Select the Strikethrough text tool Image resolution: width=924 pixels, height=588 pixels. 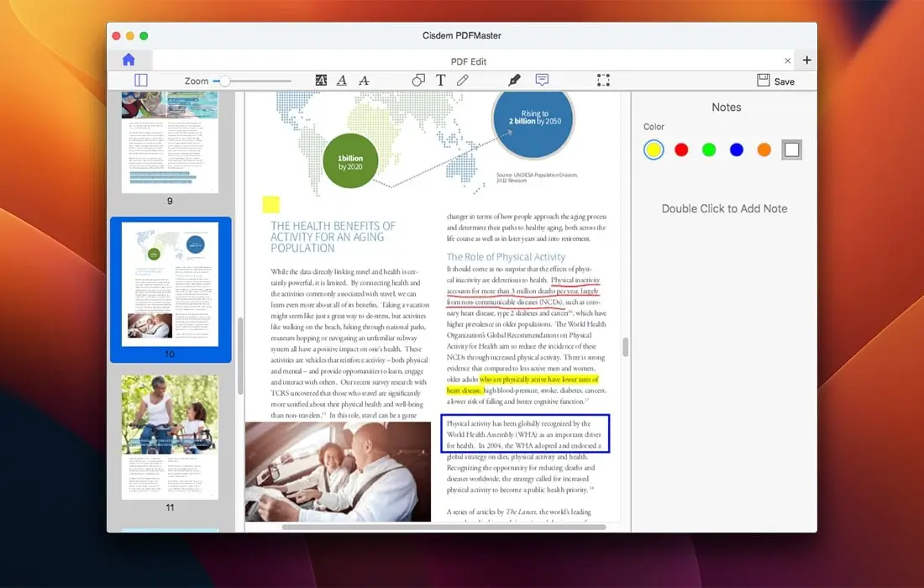click(365, 80)
